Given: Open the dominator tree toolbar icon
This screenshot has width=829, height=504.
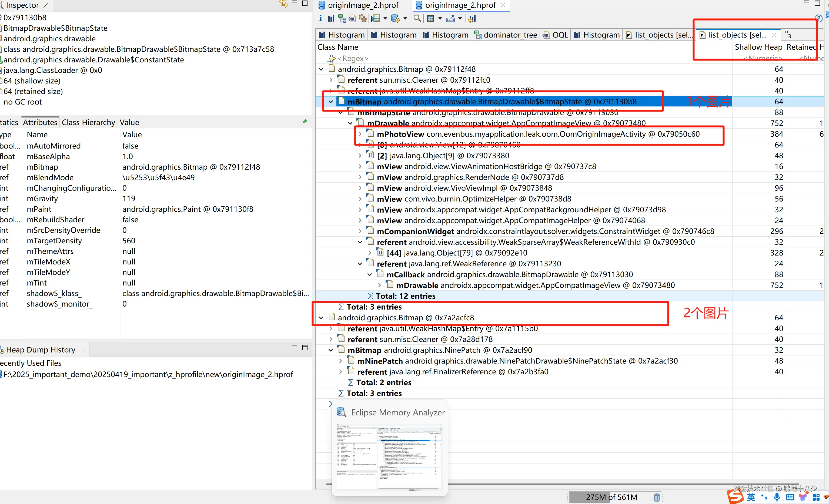Looking at the screenshot, I should click(342, 18).
